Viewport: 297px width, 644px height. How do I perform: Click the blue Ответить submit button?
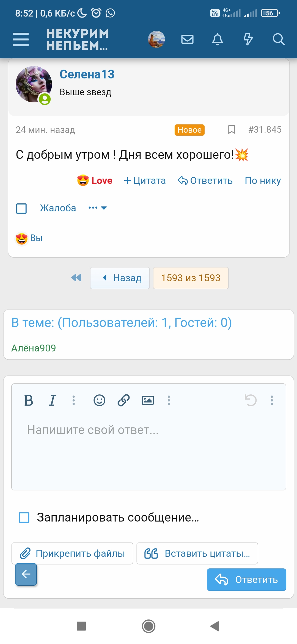click(246, 579)
